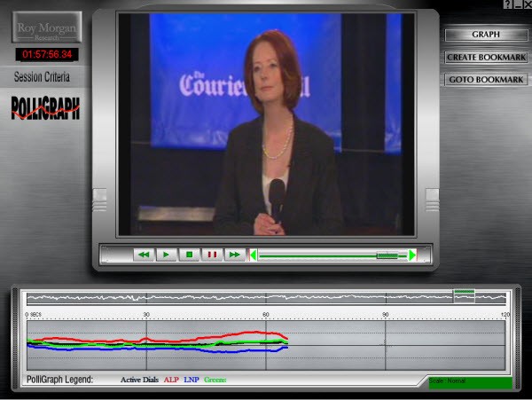
Task: Click the seek slider handle
Action: (387, 255)
